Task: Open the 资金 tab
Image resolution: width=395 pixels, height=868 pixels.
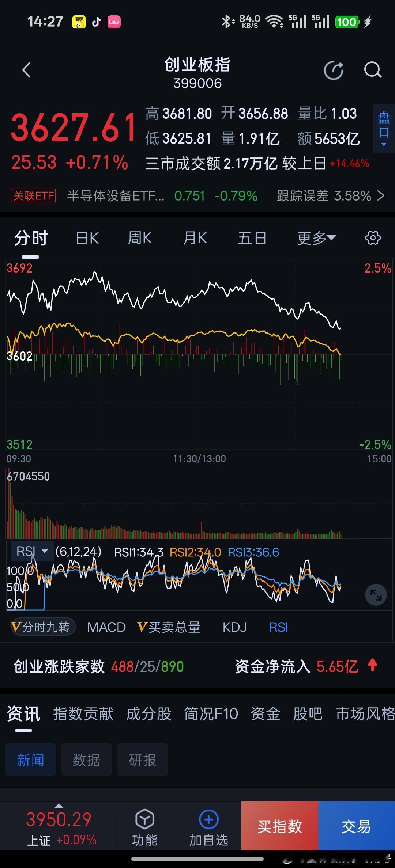Action: point(266,713)
